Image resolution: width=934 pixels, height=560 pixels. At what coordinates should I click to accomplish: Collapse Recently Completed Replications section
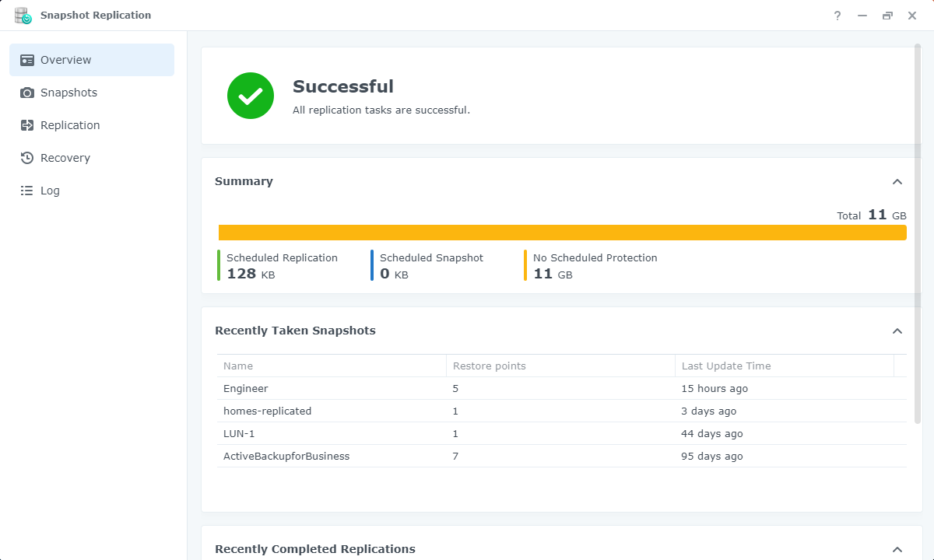897,549
